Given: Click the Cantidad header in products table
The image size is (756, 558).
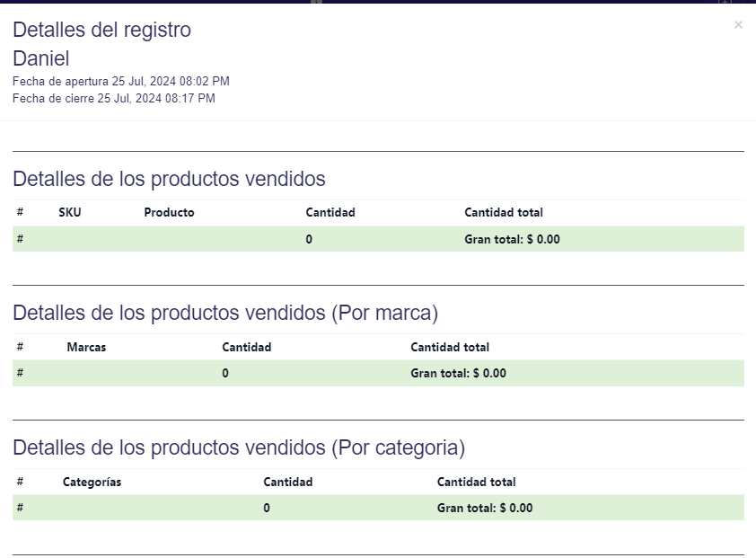Looking at the screenshot, I should (330, 212).
